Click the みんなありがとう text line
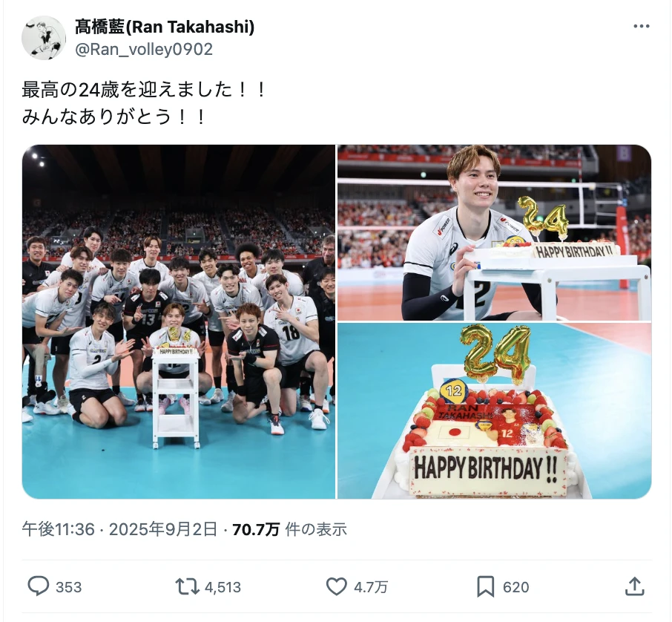This screenshot has width=672, height=622. [x=96, y=117]
